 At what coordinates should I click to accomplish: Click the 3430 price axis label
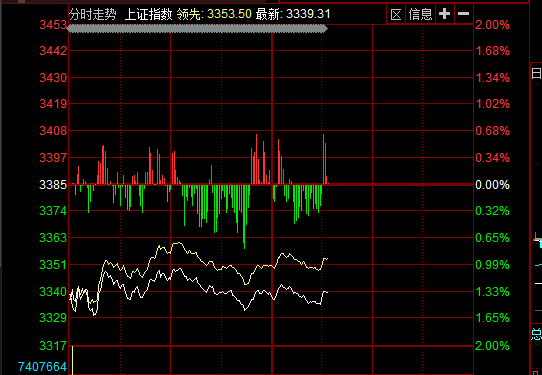pos(53,78)
